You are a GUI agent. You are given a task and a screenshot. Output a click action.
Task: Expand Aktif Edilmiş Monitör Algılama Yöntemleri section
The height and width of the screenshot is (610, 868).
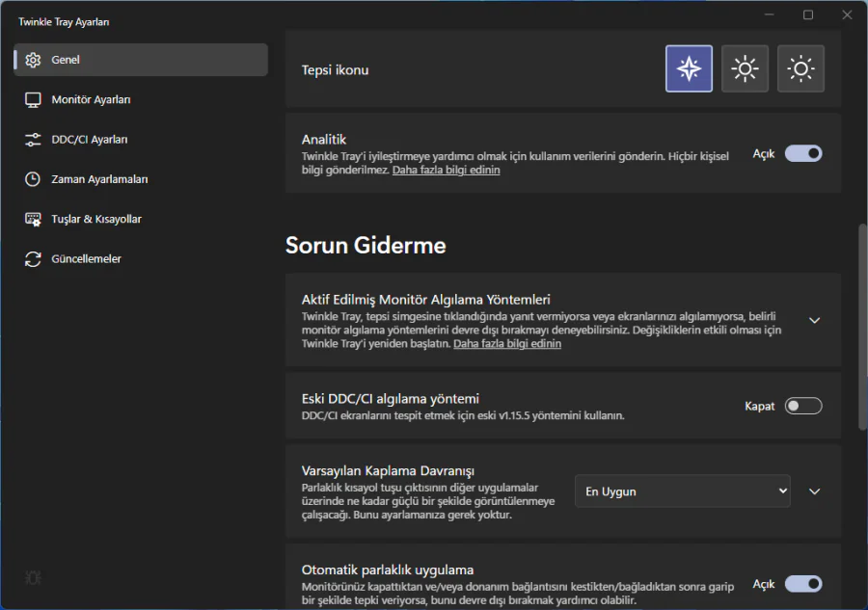814,320
